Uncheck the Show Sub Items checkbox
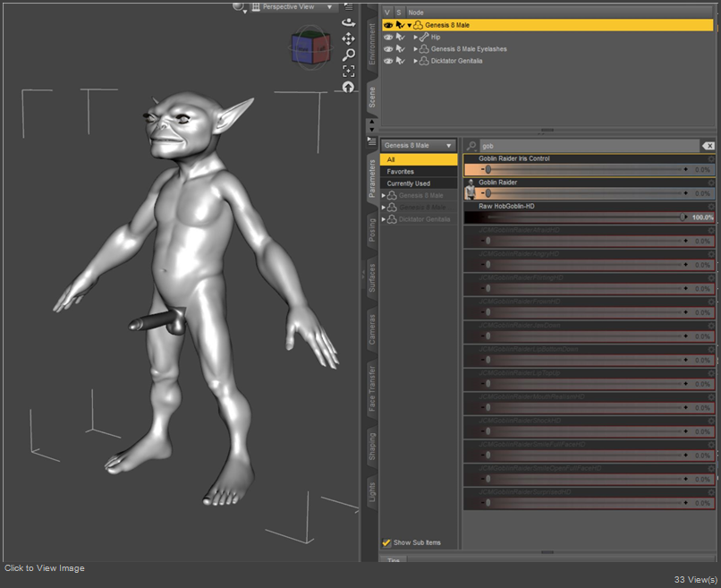The image size is (721, 588). click(x=386, y=542)
